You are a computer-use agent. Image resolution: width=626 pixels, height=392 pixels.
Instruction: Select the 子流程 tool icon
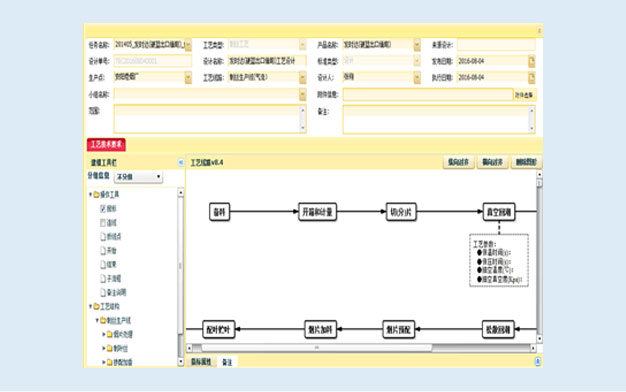pyautogui.click(x=103, y=279)
